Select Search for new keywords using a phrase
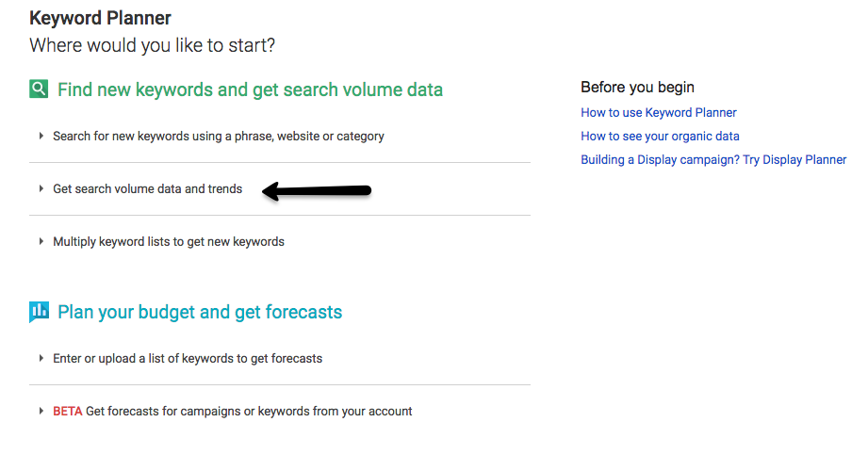 (218, 137)
